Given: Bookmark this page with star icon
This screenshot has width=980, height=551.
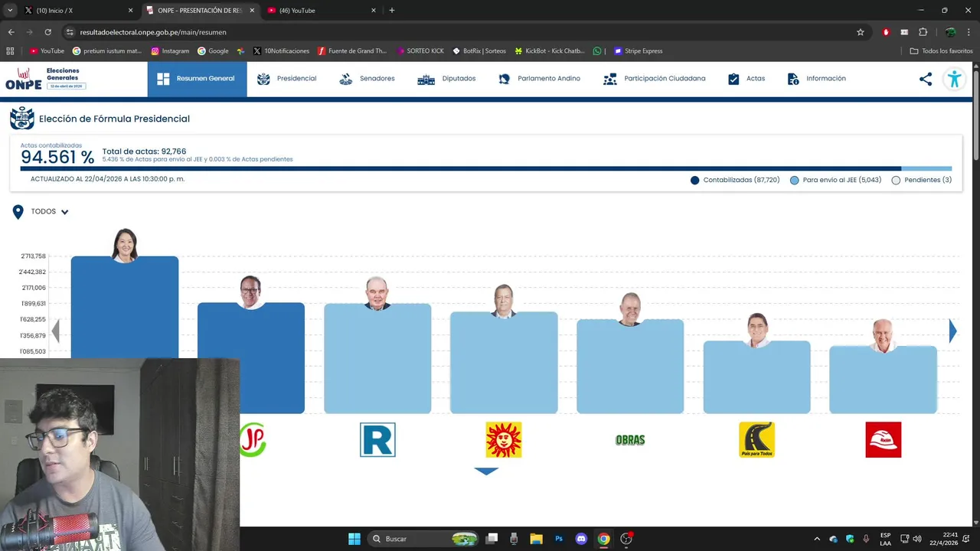Looking at the screenshot, I should pos(860,32).
